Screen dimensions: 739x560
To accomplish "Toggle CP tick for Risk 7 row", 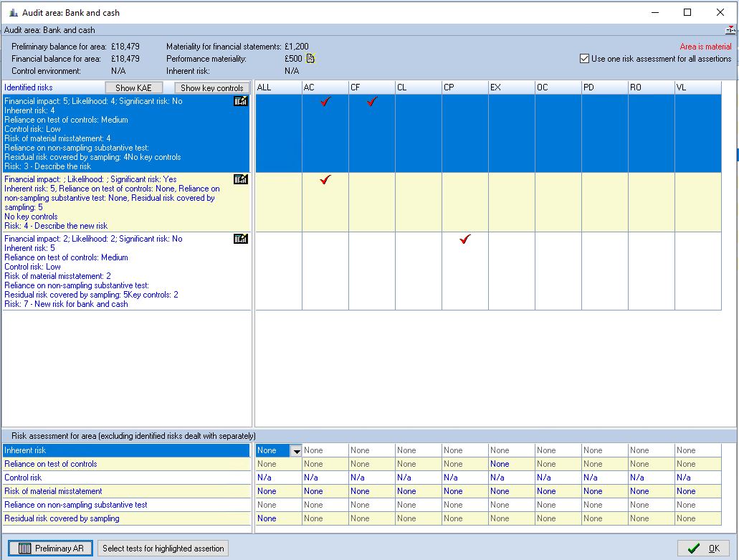I will pos(465,239).
